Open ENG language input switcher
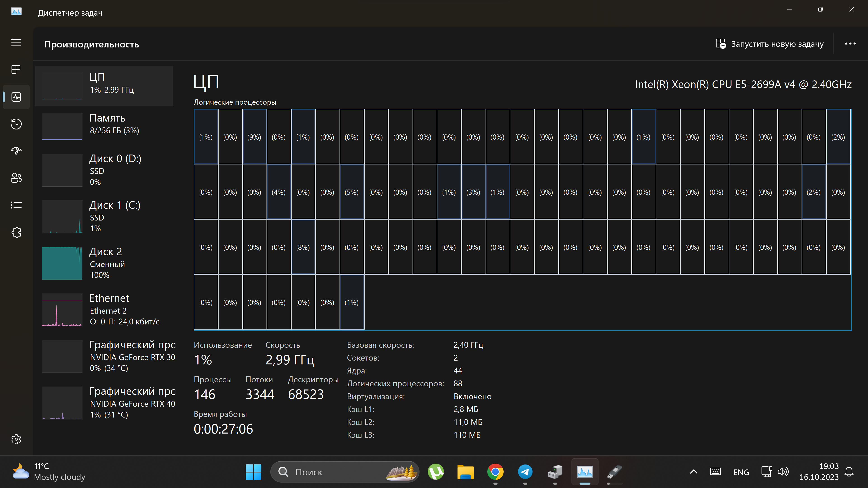 pyautogui.click(x=741, y=472)
